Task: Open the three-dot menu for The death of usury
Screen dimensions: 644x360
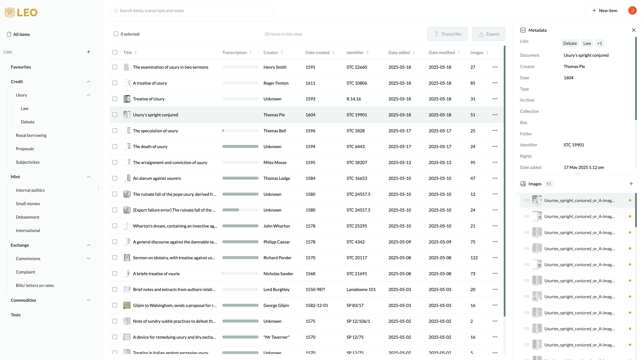Action: (495, 146)
